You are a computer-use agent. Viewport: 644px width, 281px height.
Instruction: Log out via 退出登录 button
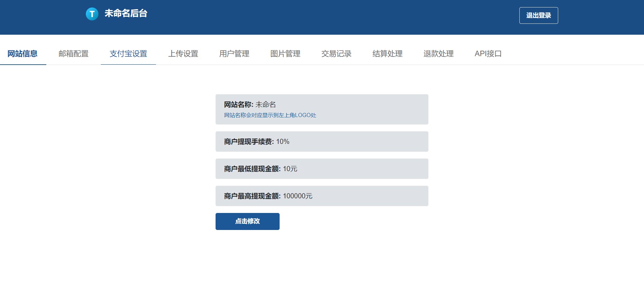tap(538, 15)
